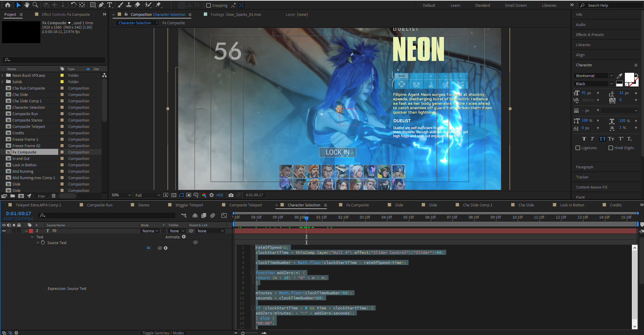The image size is (644, 335).
Task: Click the snapshot camera icon
Action: [231, 195]
